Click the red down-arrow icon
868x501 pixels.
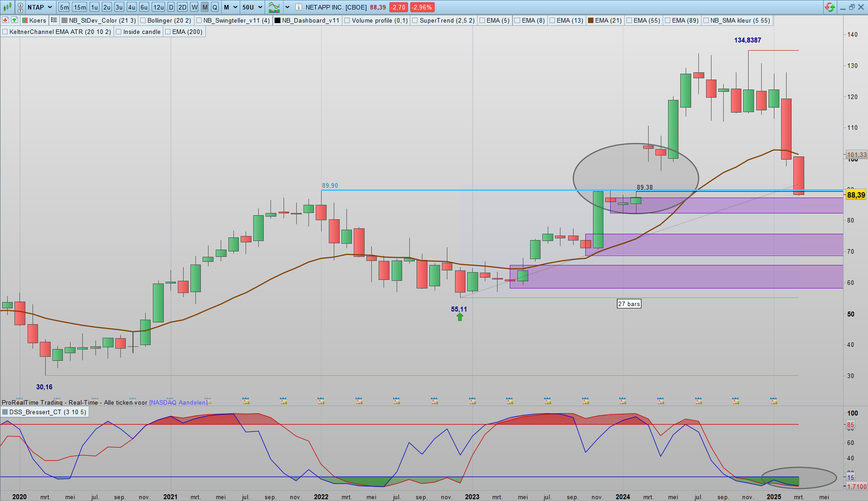coord(5,20)
